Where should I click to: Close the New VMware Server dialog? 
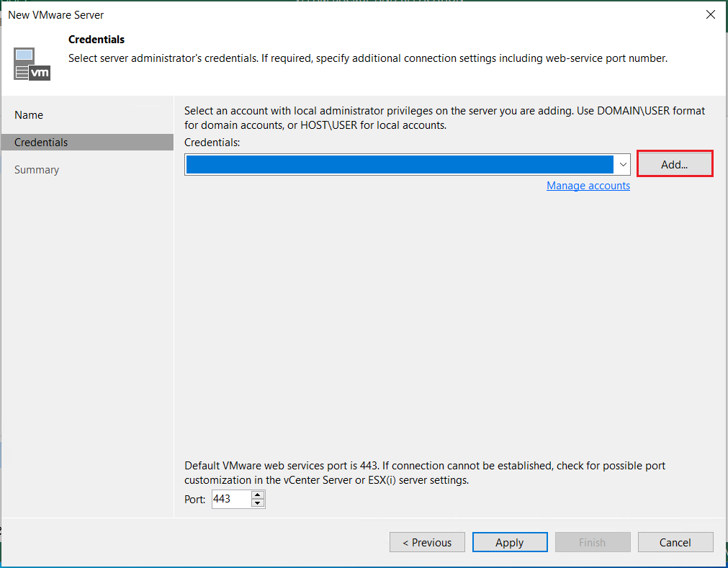[x=710, y=15]
